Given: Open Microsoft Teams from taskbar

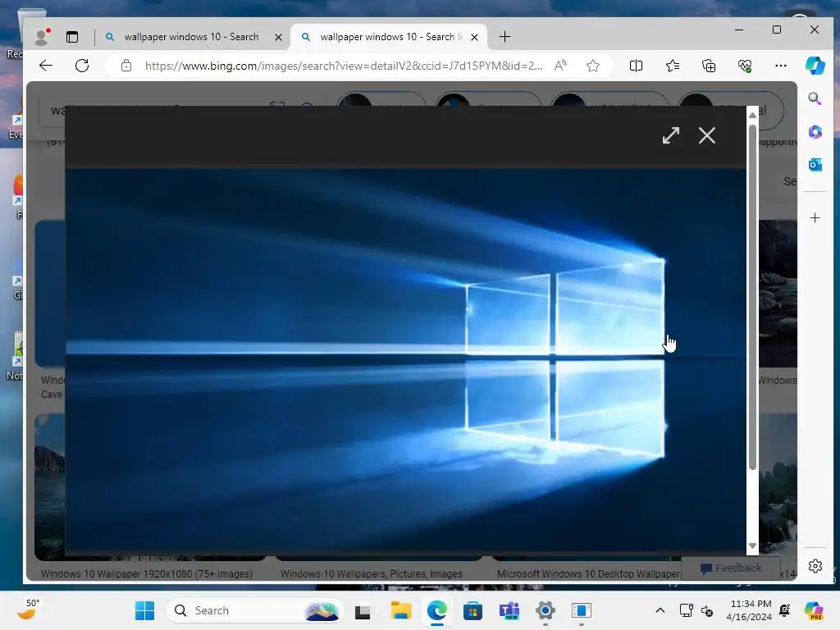Looking at the screenshot, I should point(509,610).
